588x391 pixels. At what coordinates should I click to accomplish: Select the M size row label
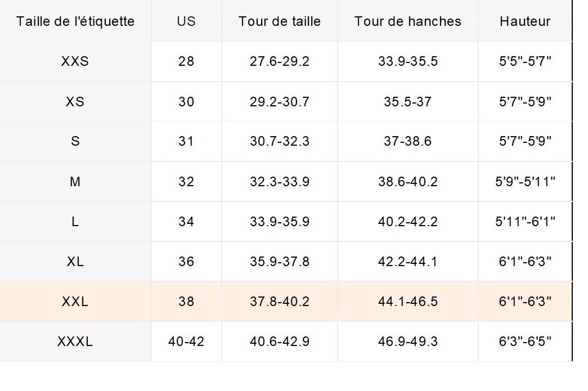pyautogui.click(x=75, y=182)
